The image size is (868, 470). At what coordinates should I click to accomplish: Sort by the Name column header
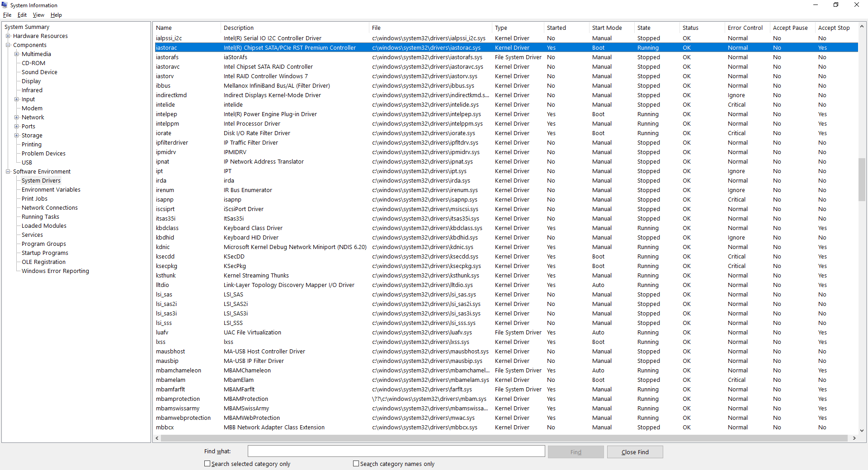coord(187,28)
